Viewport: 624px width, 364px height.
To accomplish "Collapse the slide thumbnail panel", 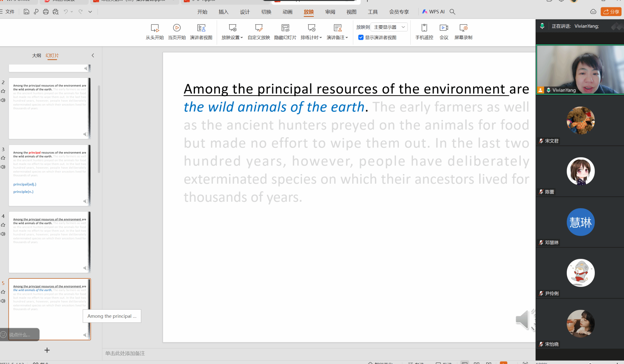I will [93, 55].
